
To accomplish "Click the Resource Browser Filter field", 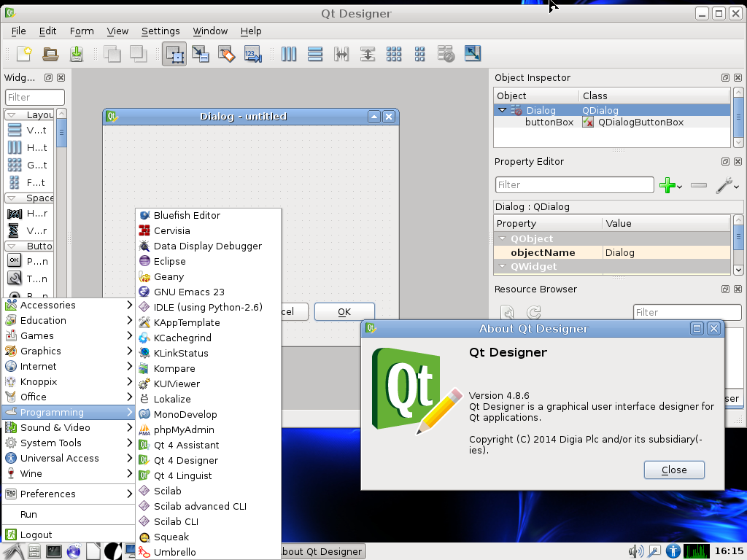I will 687,312.
